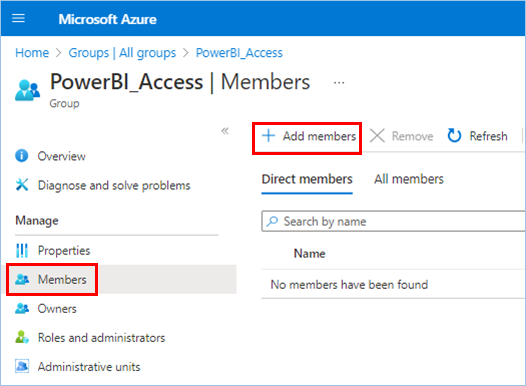Viewport: 526px width, 386px height.
Task: Sort by the Name column header
Action: pos(310,254)
